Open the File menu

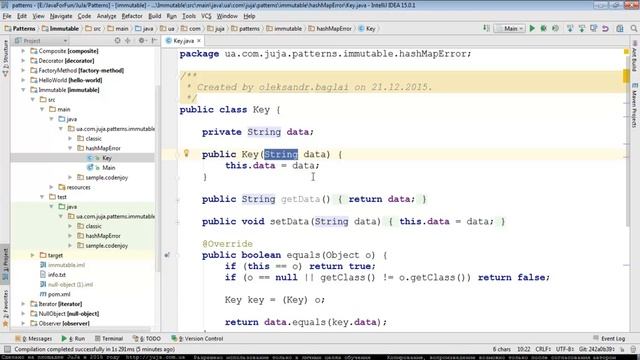(x=7, y=16)
